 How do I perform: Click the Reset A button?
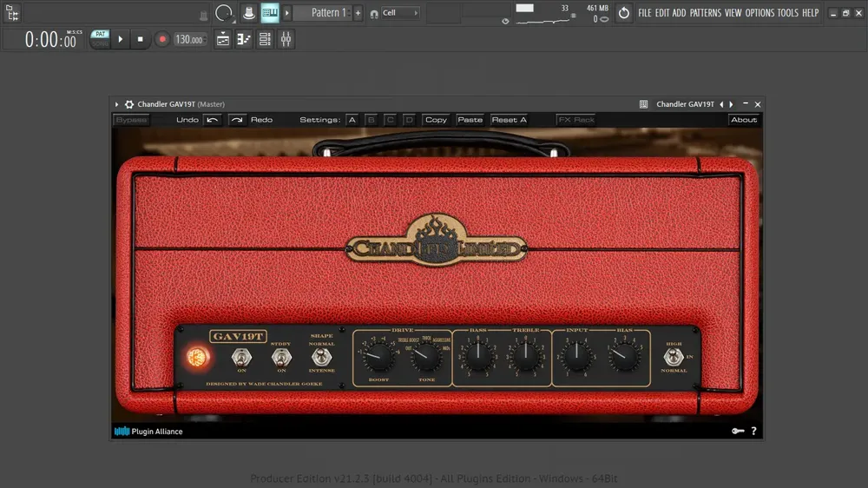[x=509, y=120]
